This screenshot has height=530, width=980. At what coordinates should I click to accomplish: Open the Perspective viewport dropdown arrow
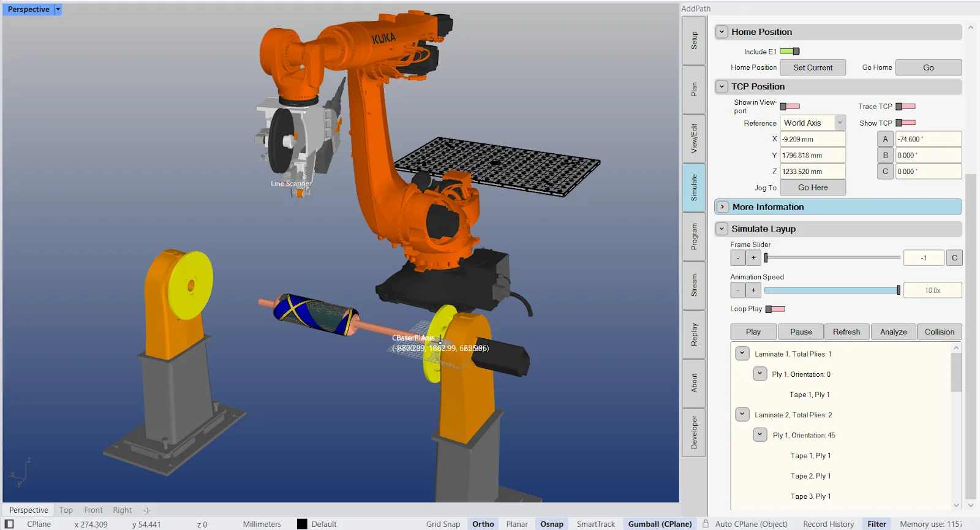(x=58, y=9)
